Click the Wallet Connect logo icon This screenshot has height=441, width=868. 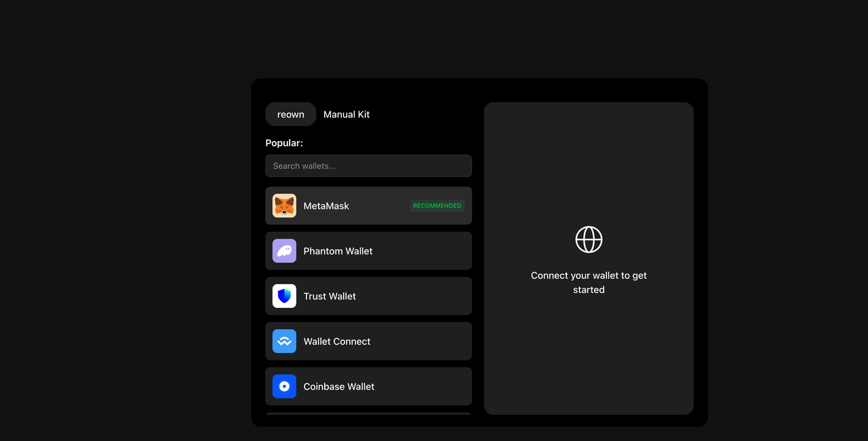(x=284, y=341)
